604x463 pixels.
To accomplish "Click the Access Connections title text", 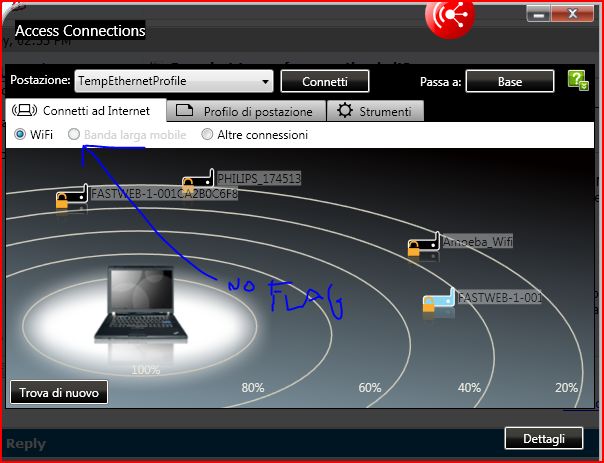I will tap(80, 30).
